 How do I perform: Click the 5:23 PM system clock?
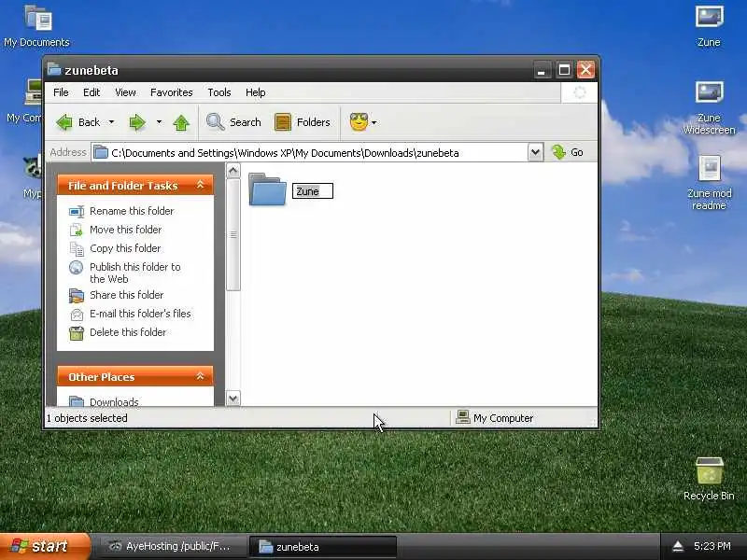tap(712, 546)
